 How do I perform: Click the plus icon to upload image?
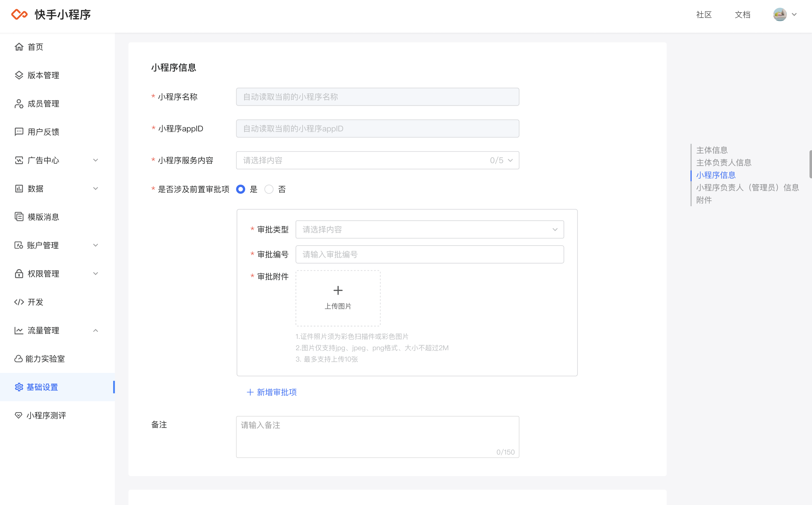coord(338,290)
